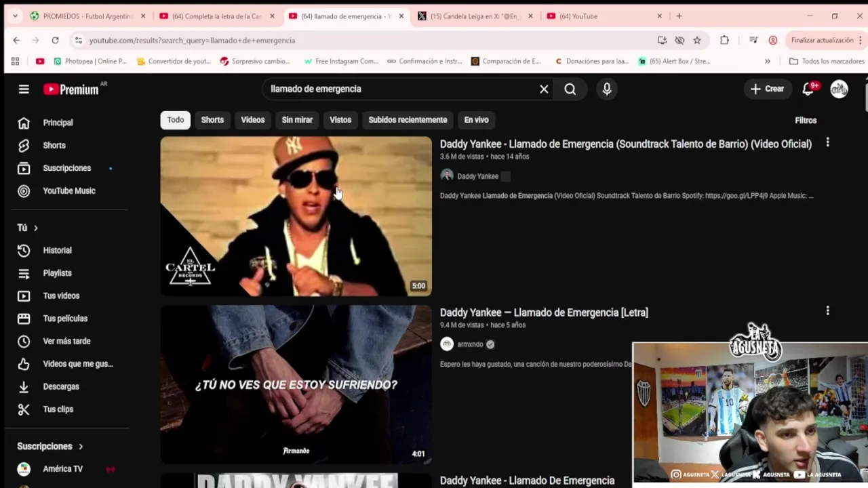Open Convertidor de yout... bookmark
Image resolution: width=868 pixels, height=488 pixels.
(174, 61)
